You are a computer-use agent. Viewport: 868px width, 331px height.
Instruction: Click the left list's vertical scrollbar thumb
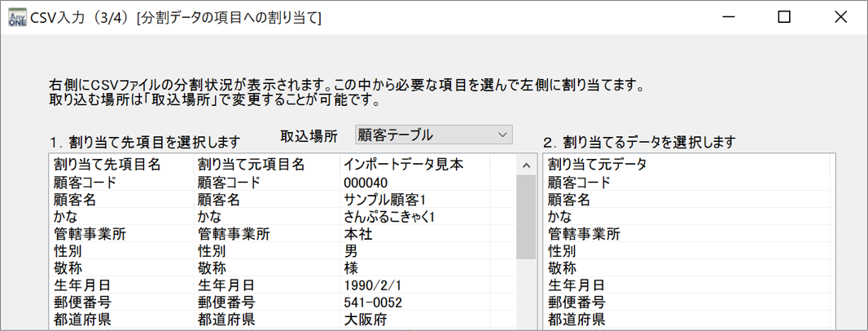click(527, 218)
